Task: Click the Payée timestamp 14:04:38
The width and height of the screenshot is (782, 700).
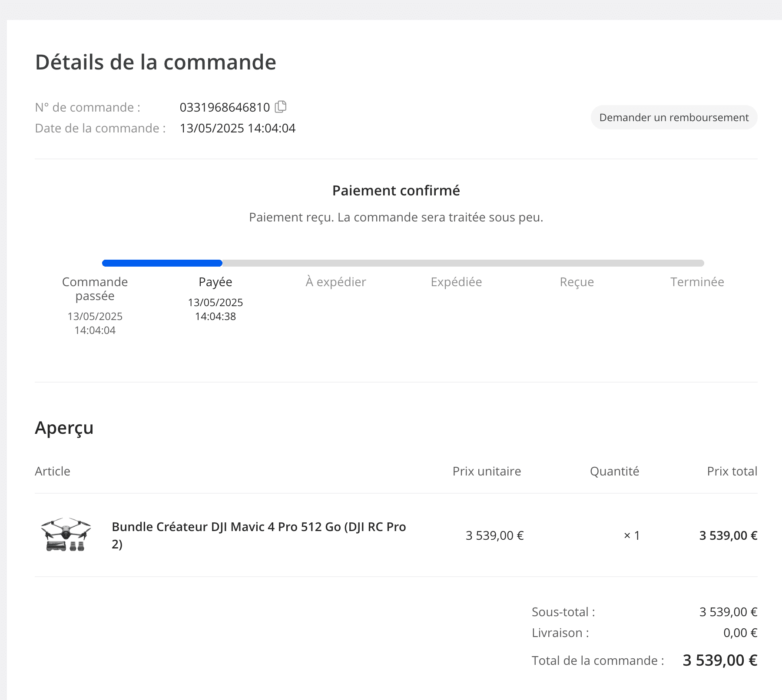Action: [215, 316]
